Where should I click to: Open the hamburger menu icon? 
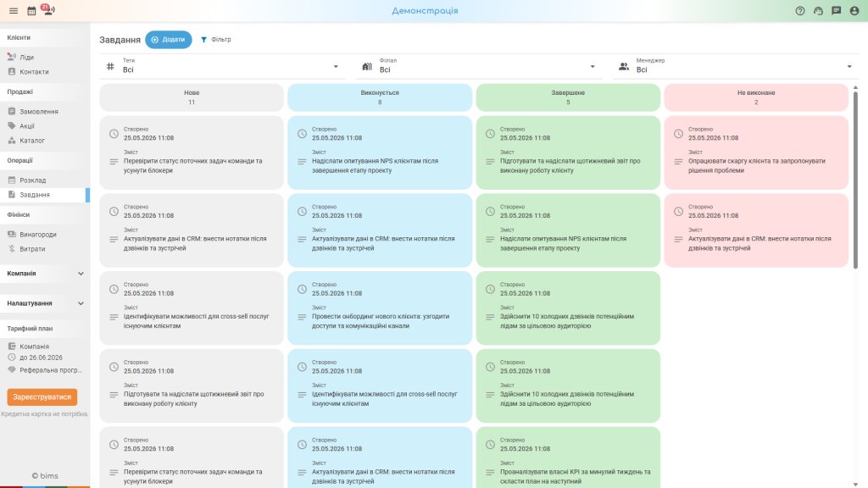[x=14, y=10]
